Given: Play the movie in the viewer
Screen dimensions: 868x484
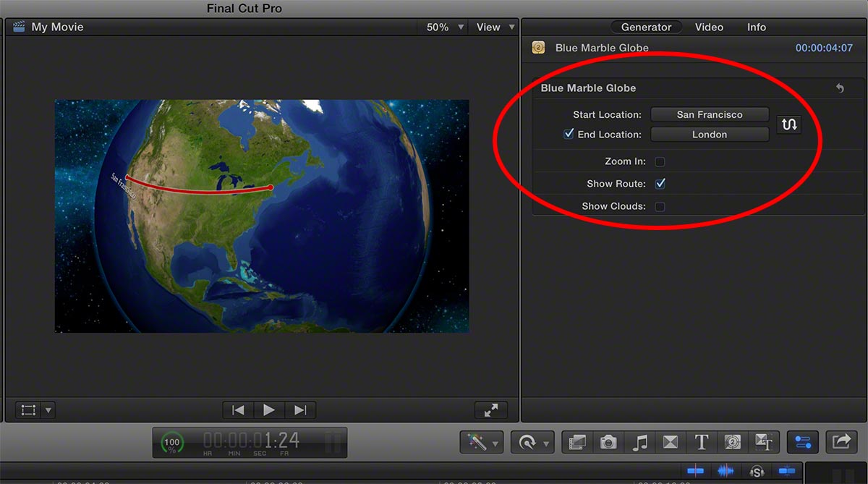Looking at the screenshot, I should click(x=269, y=410).
